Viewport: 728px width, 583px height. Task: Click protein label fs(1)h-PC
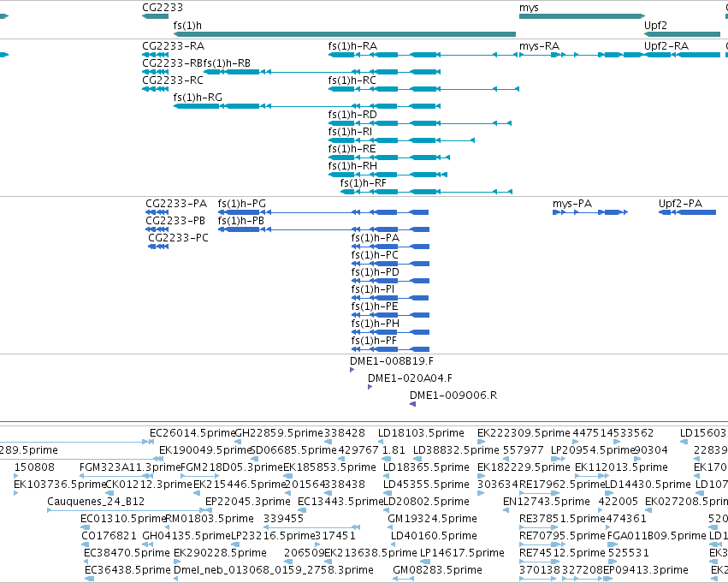click(x=375, y=255)
